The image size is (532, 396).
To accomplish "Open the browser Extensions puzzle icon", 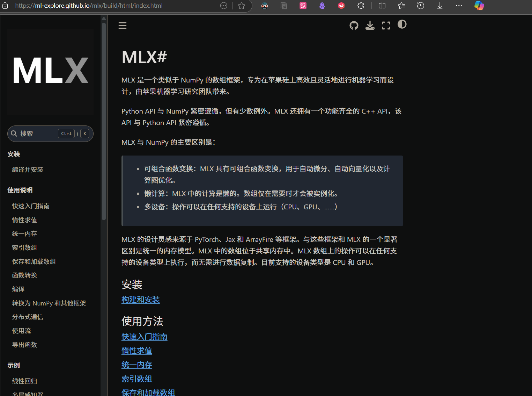I will coord(361,6).
